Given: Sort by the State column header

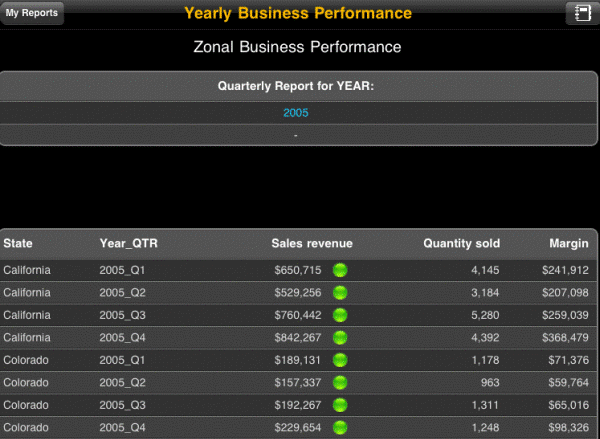Looking at the screenshot, I should point(18,243).
